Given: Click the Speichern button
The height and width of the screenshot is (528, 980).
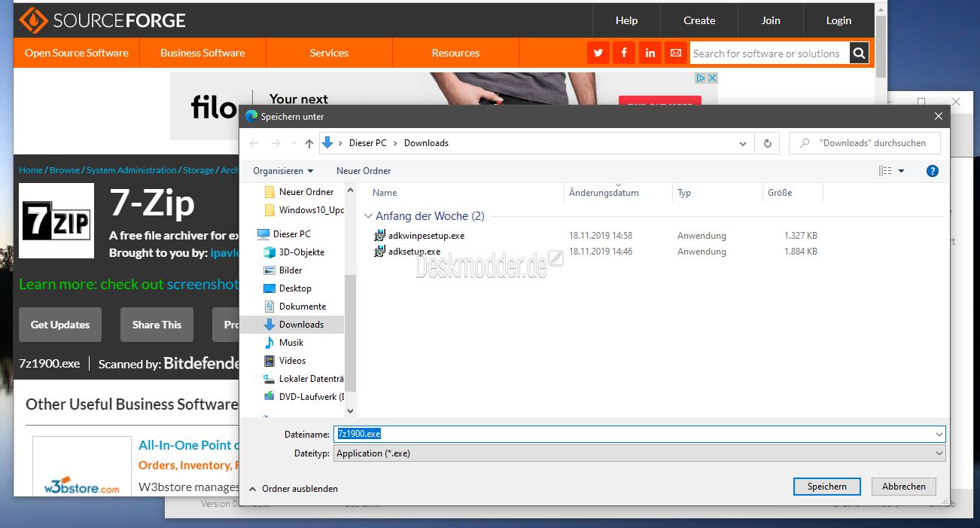Looking at the screenshot, I should click(x=827, y=487).
